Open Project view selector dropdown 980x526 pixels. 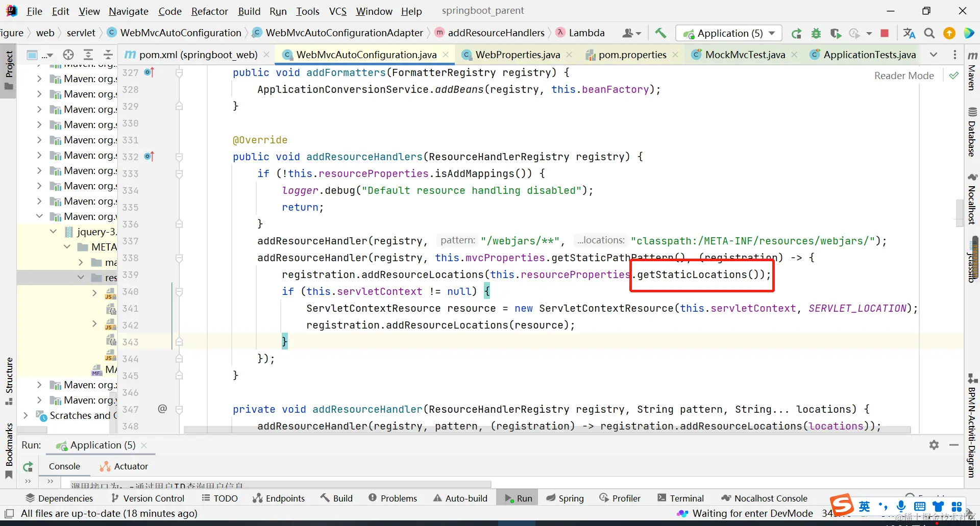40,55
